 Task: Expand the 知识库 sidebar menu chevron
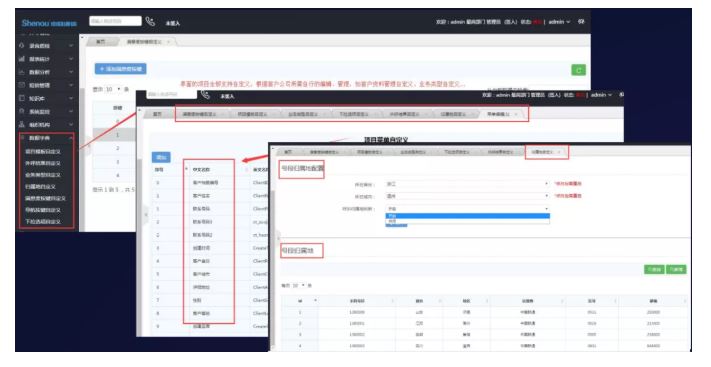[71, 98]
